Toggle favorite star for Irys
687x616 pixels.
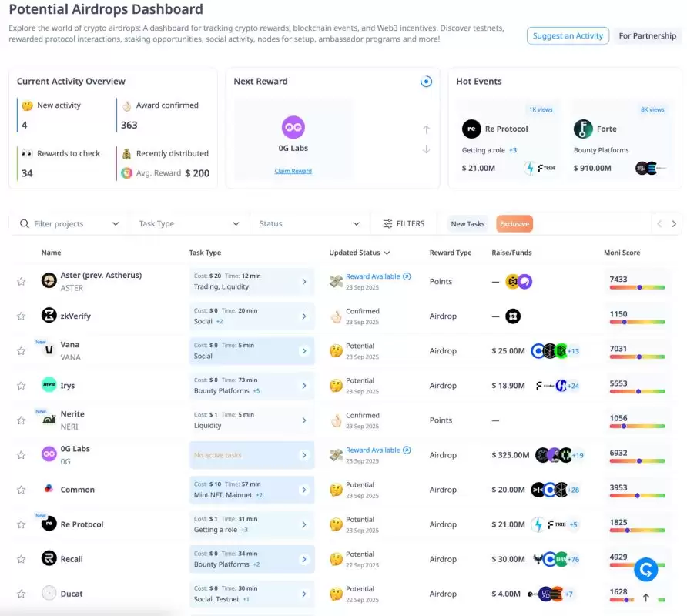pos(21,386)
